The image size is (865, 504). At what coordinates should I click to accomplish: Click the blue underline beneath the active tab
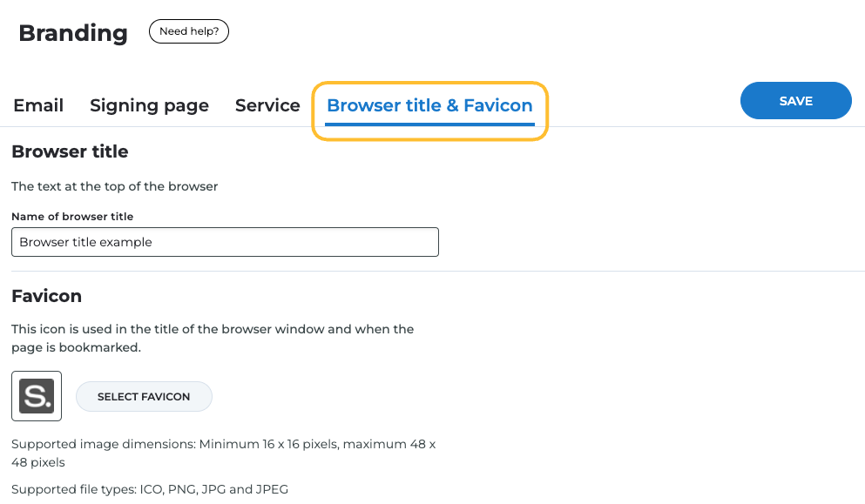pyautogui.click(x=429, y=124)
